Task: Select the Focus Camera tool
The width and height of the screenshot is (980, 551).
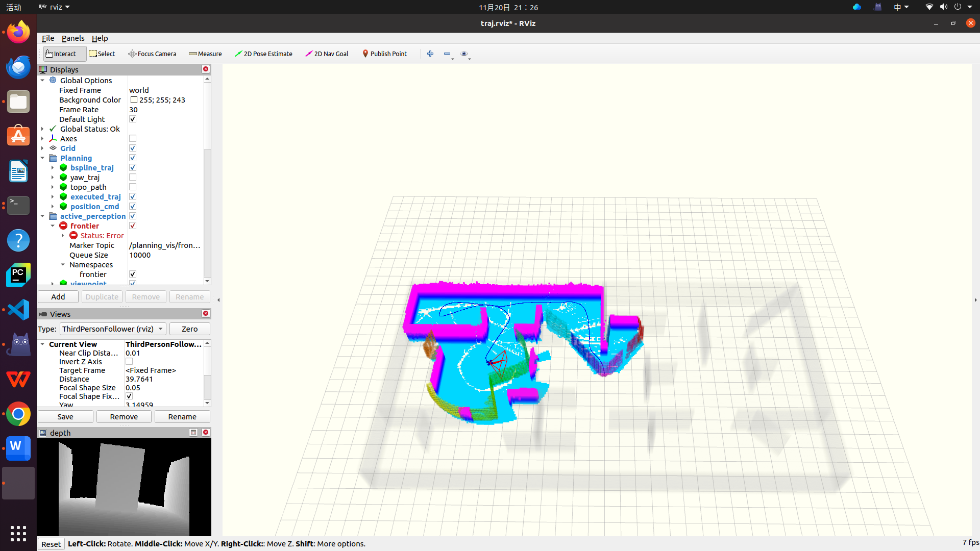Action: click(152, 54)
